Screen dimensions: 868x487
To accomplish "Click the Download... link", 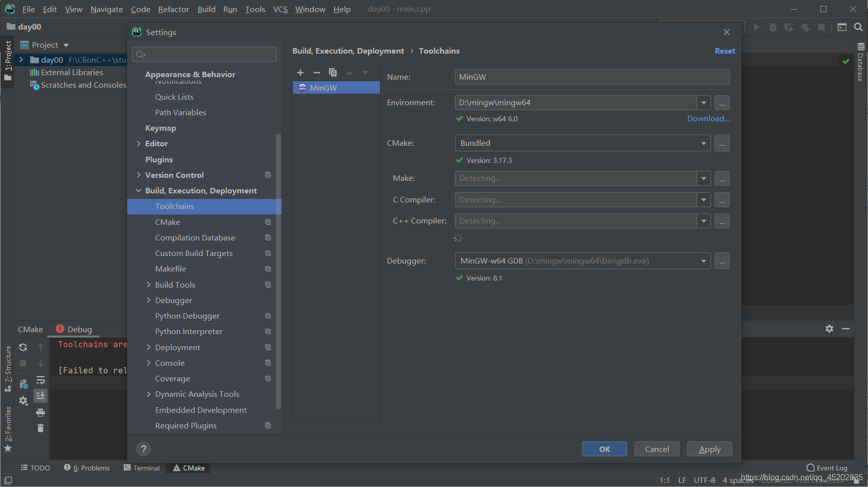I will click(x=708, y=119).
